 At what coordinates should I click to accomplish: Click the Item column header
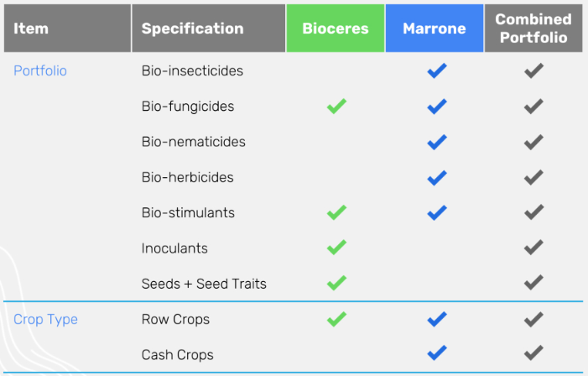[32, 29]
